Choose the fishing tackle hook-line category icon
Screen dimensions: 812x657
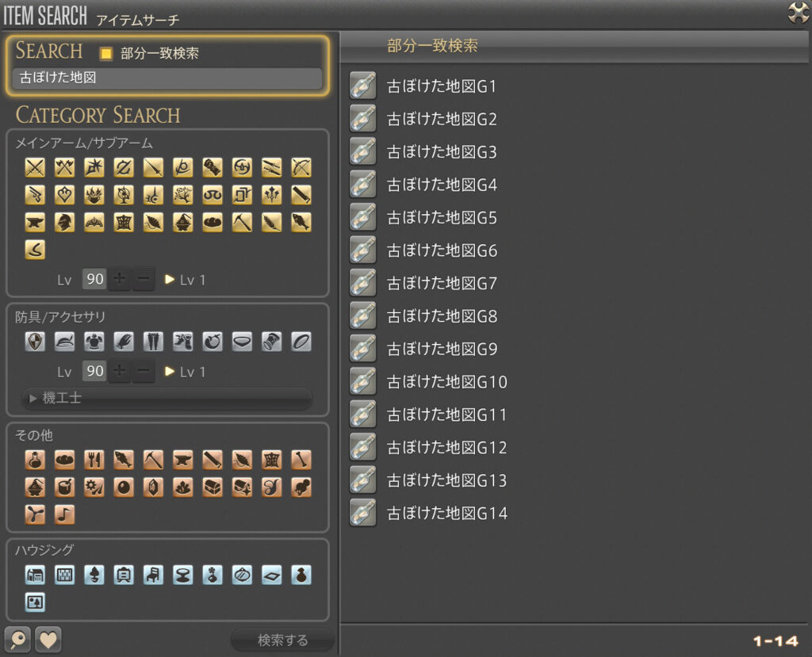pyautogui.click(x=35, y=250)
